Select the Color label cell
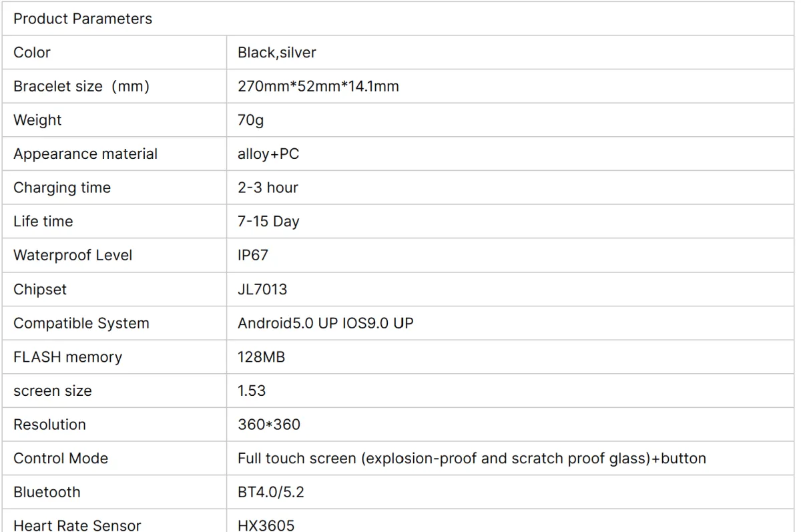This screenshot has width=801, height=532. [x=114, y=53]
